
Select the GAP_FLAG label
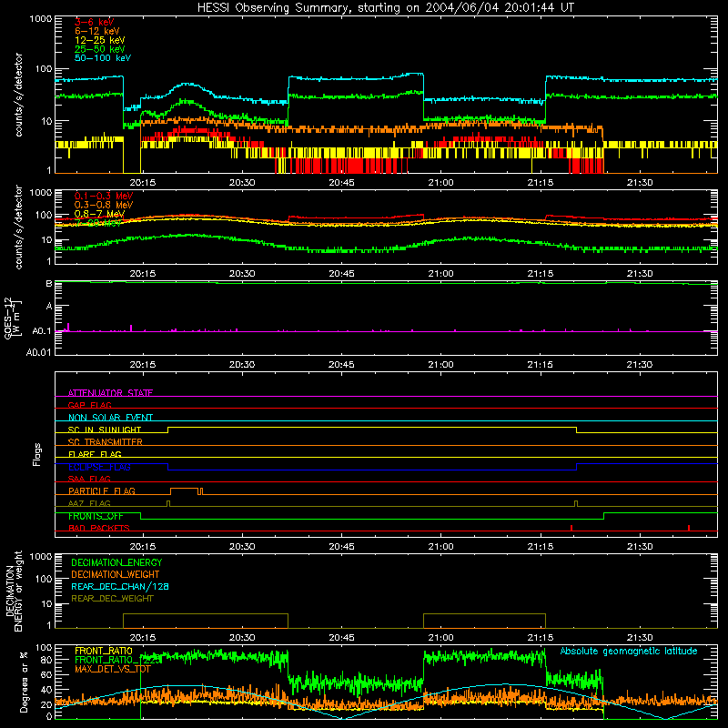(89, 405)
